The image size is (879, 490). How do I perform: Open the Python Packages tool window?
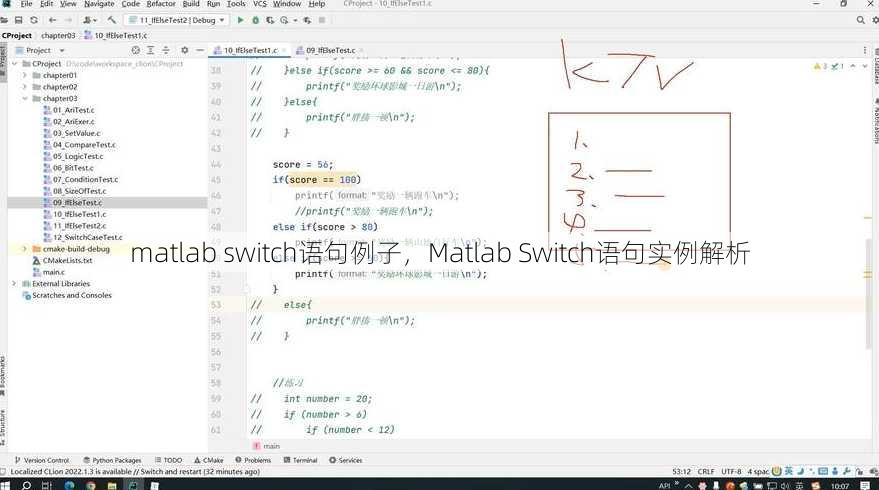coord(112,460)
